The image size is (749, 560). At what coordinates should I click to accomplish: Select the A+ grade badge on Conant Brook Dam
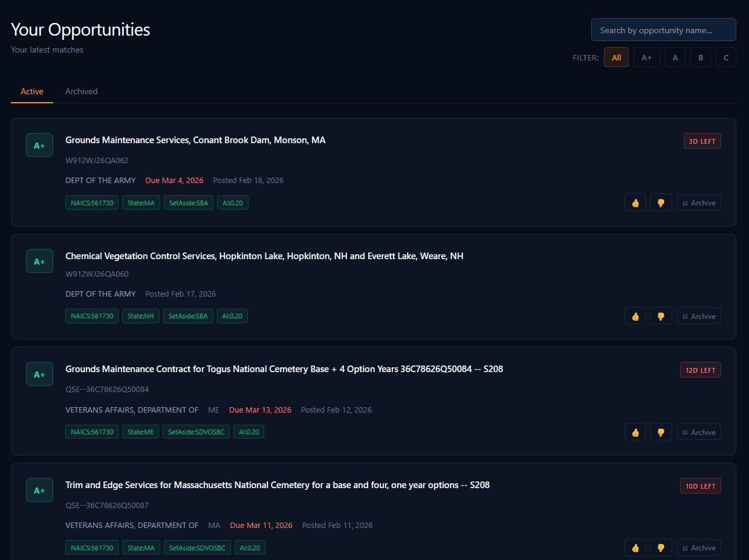click(x=39, y=145)
